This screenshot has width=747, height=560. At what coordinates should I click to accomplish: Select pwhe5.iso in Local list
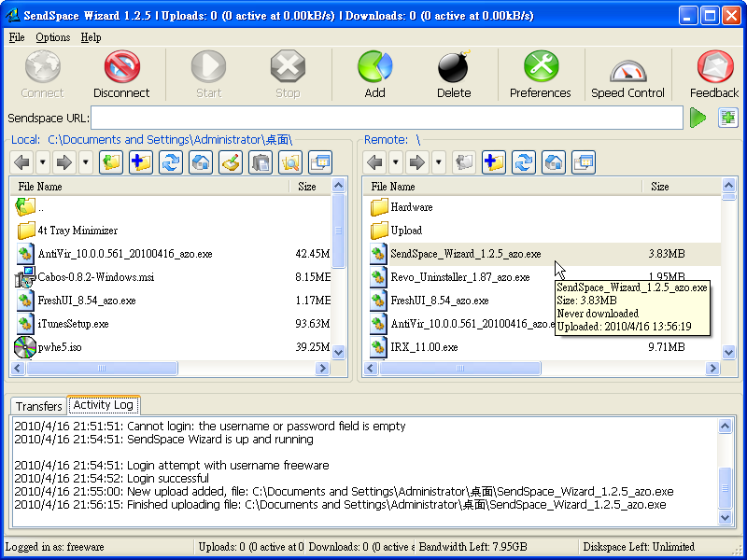(171, 347)
